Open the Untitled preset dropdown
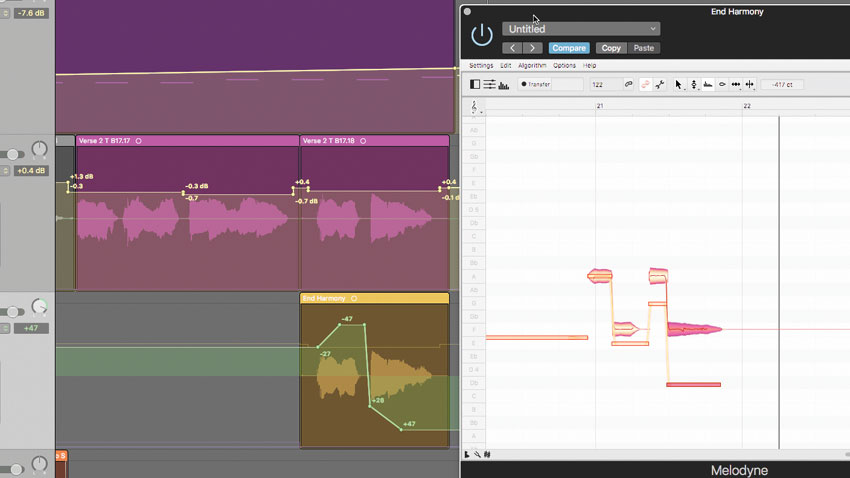850x478 pixels. 581,29
